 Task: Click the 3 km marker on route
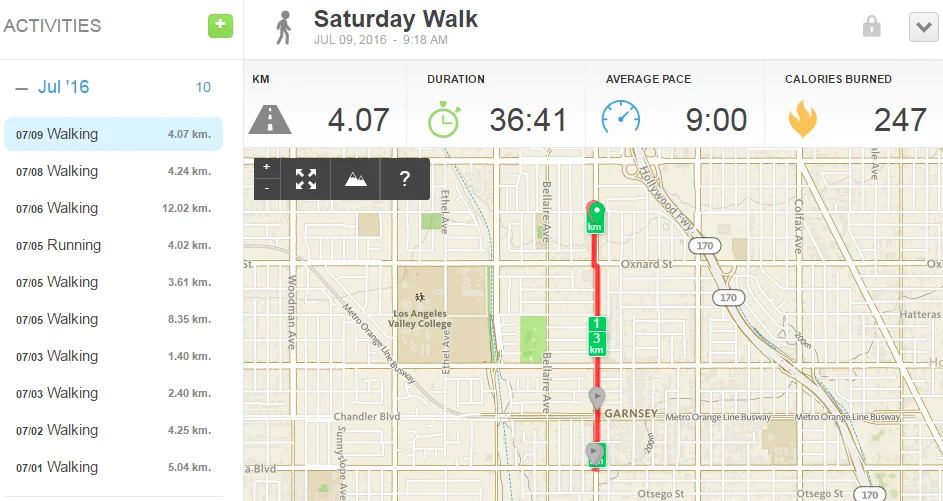click(596, 343)
